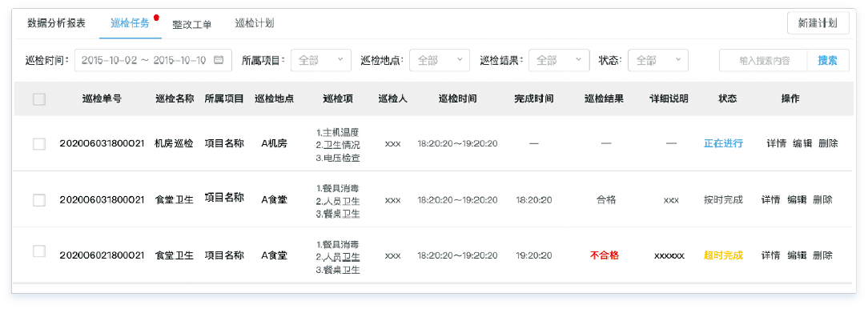This screenshot has width=868, height=309.
Task: Click 操作 column header
Action: click(790, 99)
